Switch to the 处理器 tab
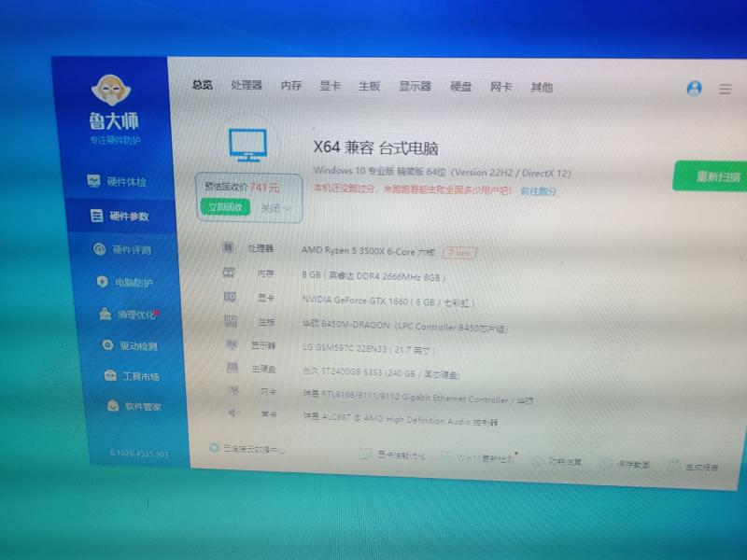Viewport: 747px width, 560px height. click(x=247, y=85)
